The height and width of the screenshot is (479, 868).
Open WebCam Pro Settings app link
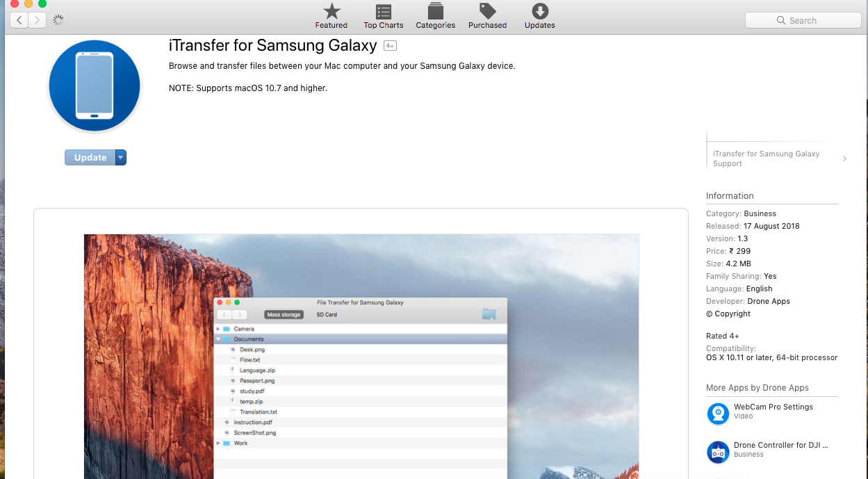point(773,407)
